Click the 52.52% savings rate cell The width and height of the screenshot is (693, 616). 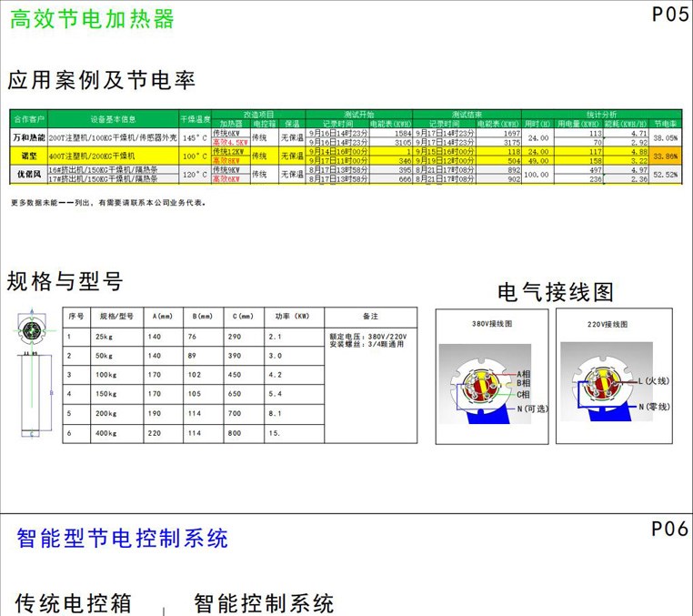(x=666, y=174)
